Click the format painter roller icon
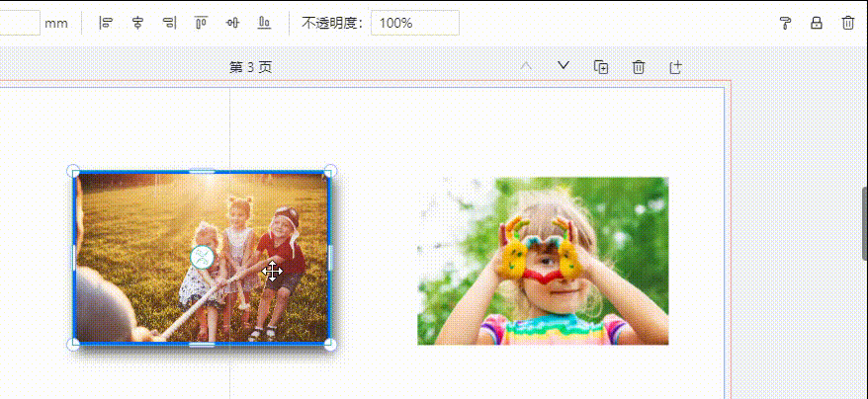 coord(785,23)
